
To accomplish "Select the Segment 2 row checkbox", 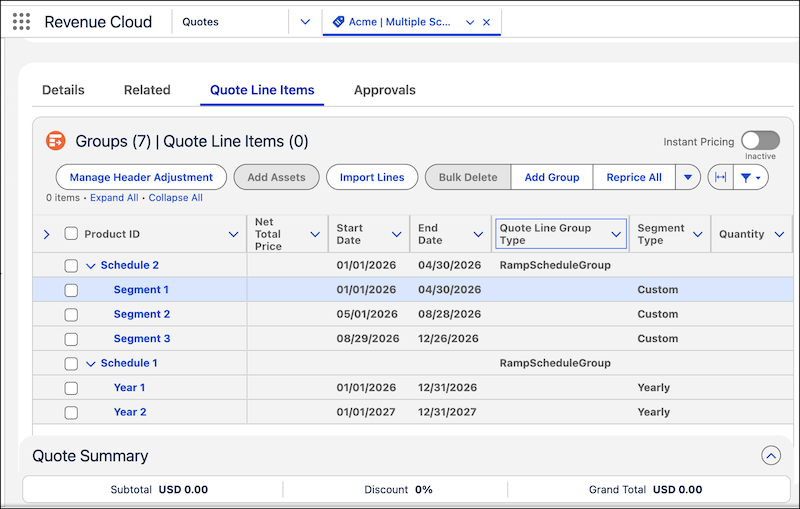I will [x=71, y=314].
